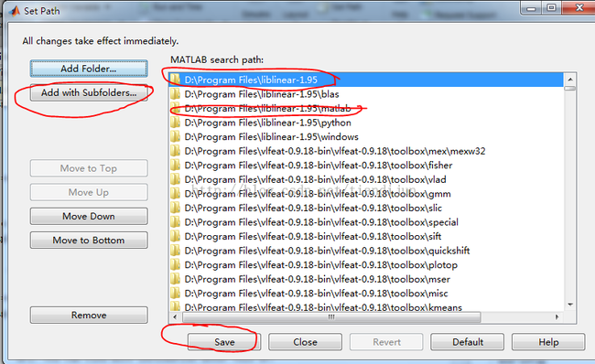The image size is (595, 364).
Task: Click folder icon of toolbox\mex\mexw32 row
Action: point(176,151)
